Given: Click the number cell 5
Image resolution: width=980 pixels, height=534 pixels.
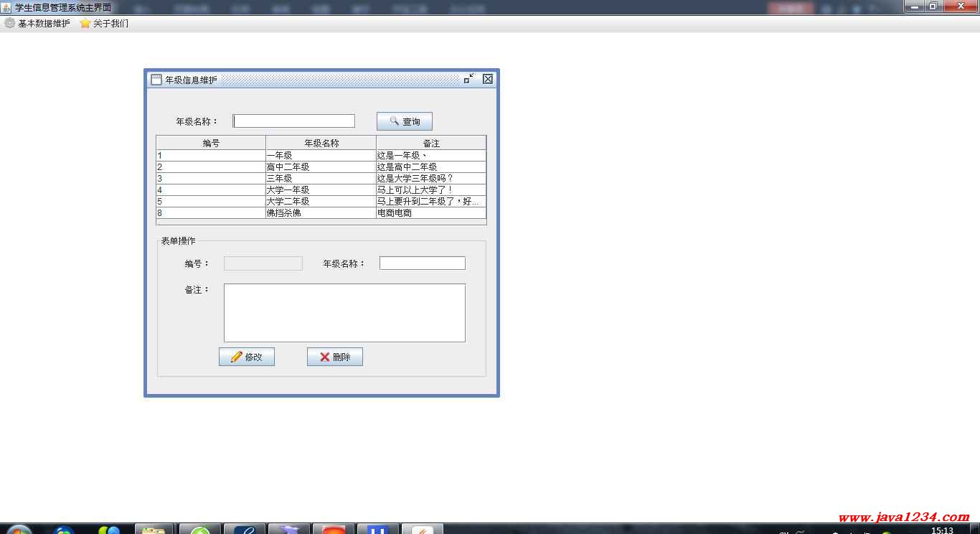Looking at the screenshot, I should 211,201.
